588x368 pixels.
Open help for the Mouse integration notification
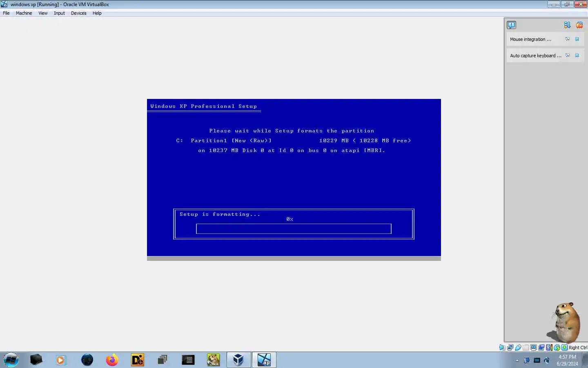pos(568,39)
